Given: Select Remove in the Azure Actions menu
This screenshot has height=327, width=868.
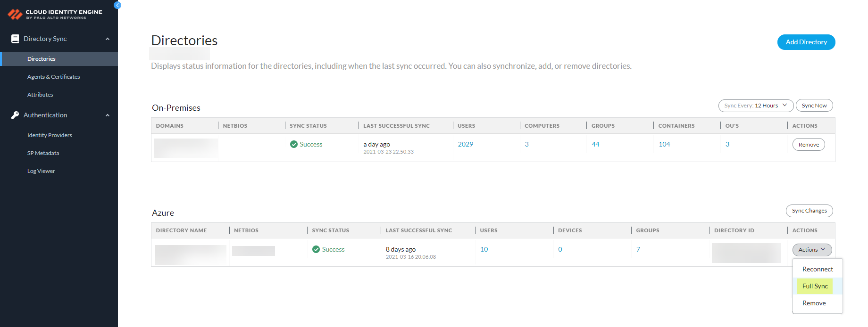Looking at the screenshot, I should (814, 303).
